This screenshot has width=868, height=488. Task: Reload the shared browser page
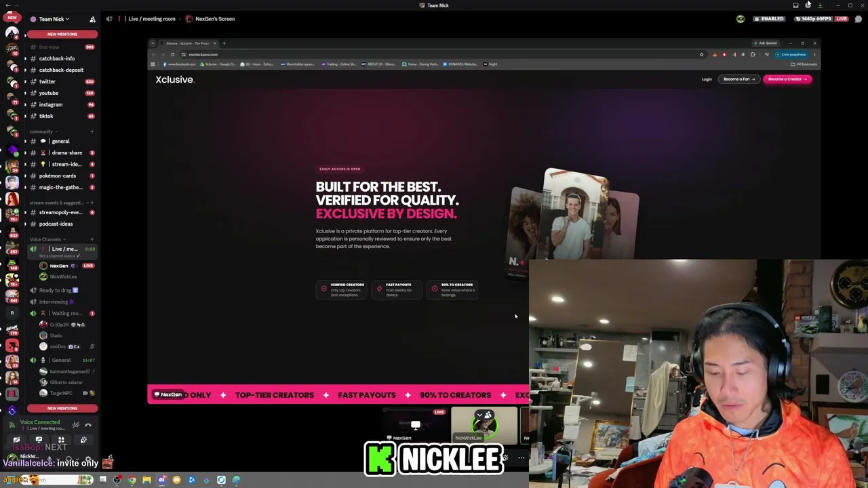(172, 54)
